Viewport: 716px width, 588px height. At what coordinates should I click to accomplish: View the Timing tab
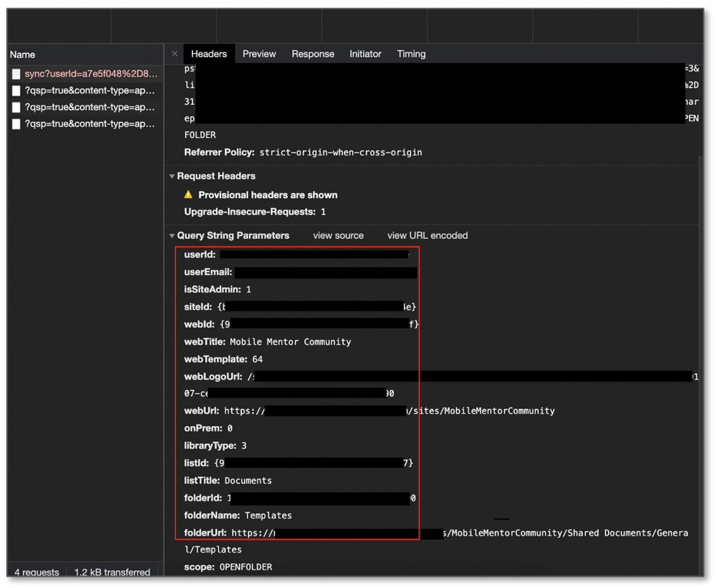coord(411,54)
